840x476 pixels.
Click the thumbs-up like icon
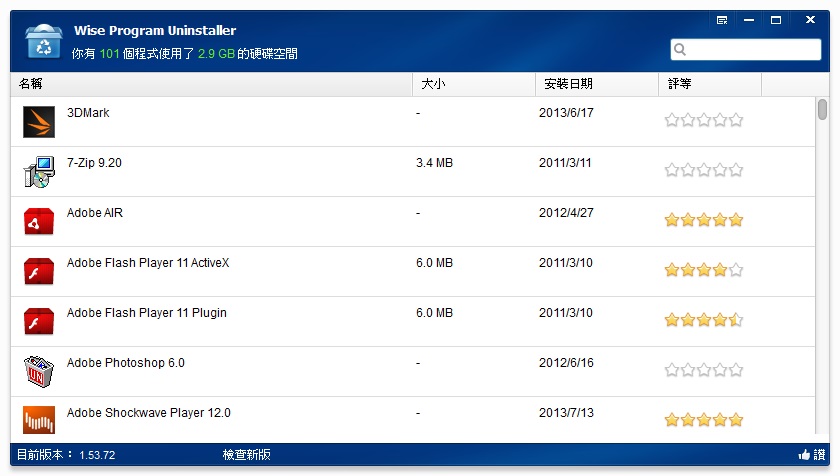click(x=804, y=455)
